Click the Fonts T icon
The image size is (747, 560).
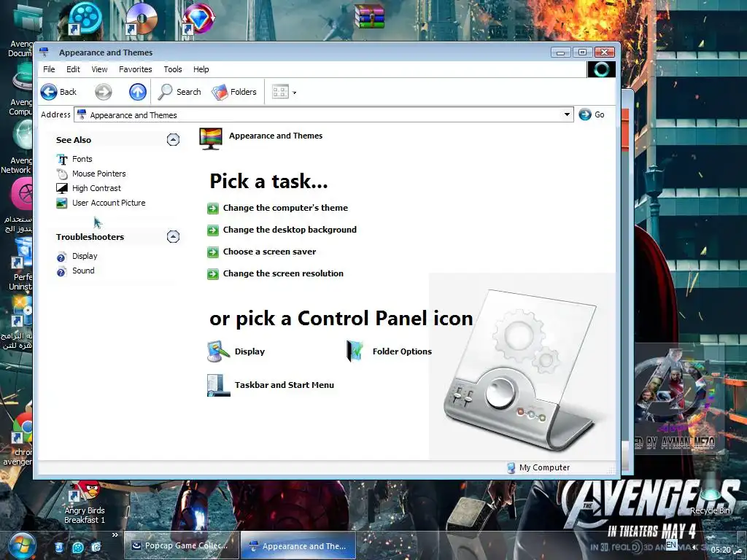click(x=62, y=159)
